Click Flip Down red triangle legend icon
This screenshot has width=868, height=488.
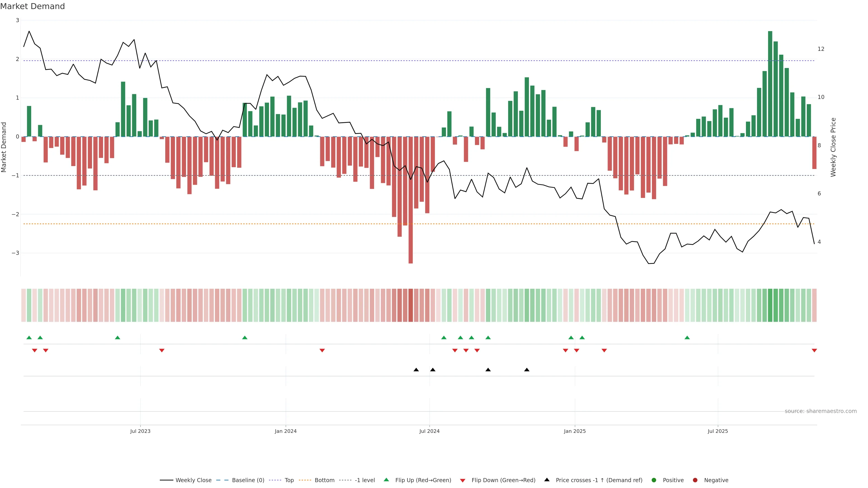coord(463,481)
